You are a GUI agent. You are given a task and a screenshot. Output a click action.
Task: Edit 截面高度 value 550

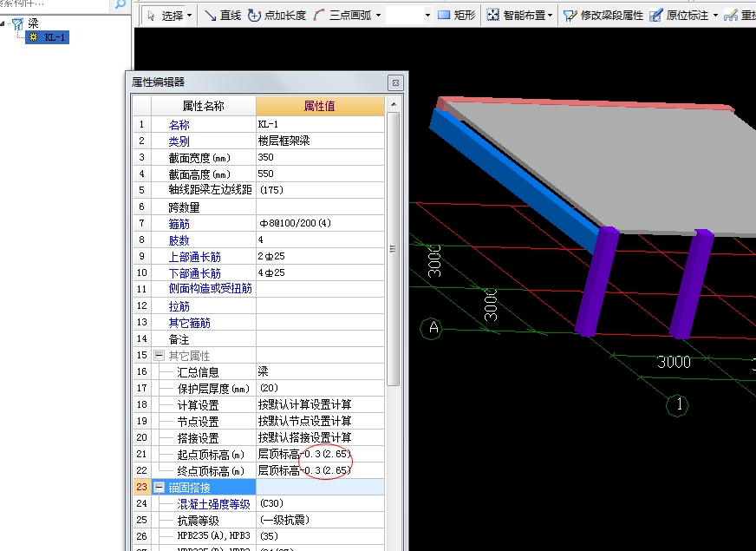point(320,174)
